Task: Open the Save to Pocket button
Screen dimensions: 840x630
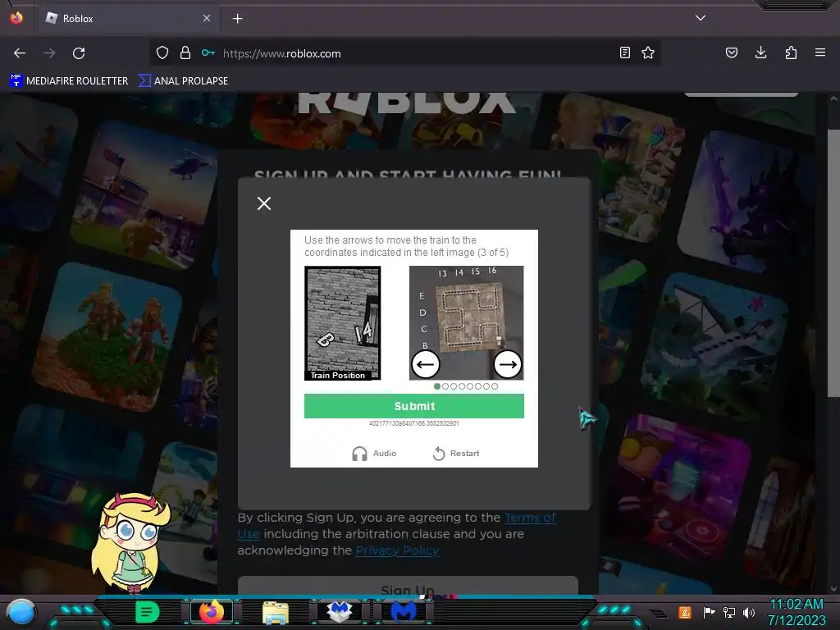Action: pos(732,52)
